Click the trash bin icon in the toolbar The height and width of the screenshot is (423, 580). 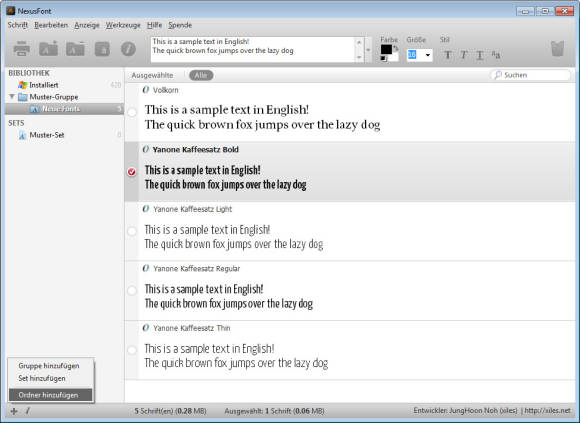coord(557,49)
